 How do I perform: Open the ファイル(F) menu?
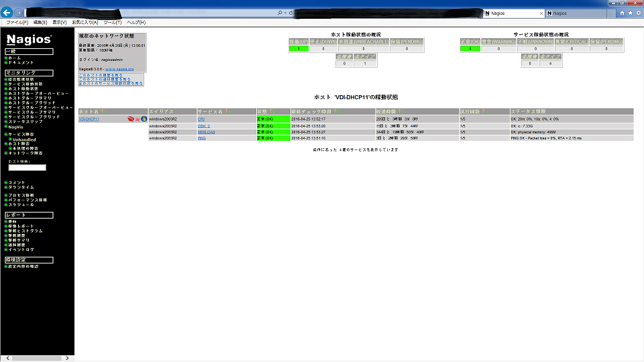click(17, 22)
